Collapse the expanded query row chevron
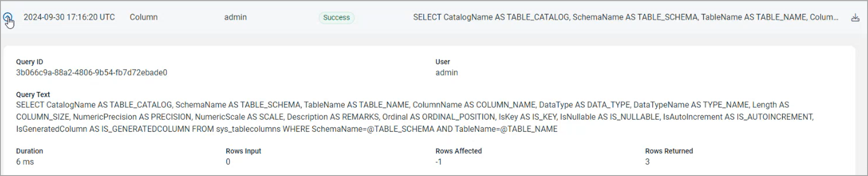Image resolution: width=868 pixels, height=176 pixels. click(7, 17)
